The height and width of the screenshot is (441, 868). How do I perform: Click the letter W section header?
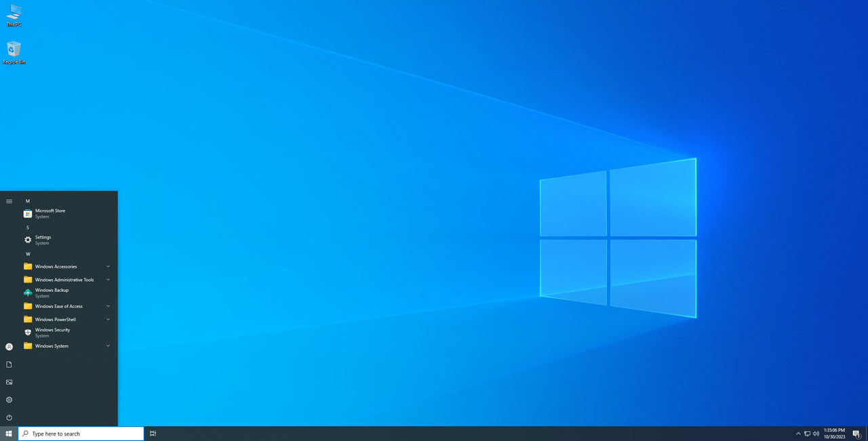tap(28, 254)
